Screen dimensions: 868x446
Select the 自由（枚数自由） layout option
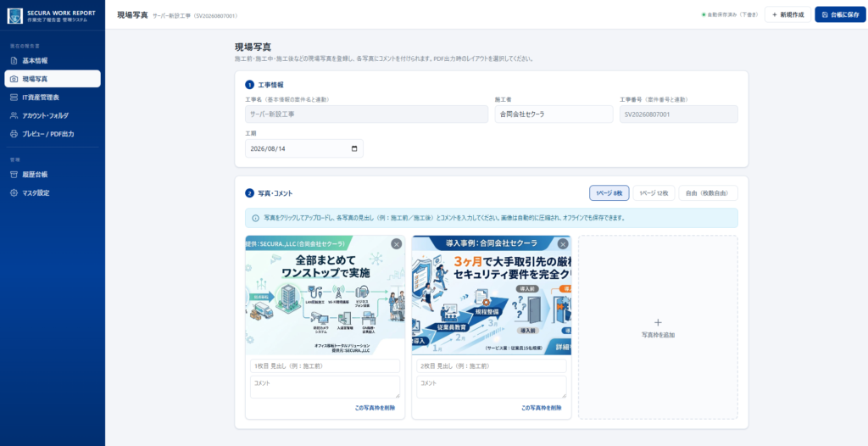[708, 193]
